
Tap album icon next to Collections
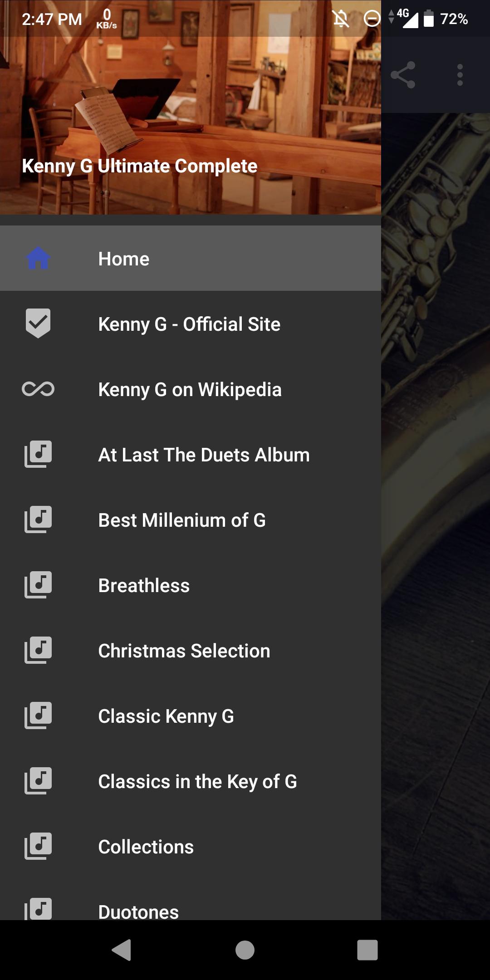[x=38, y=846]
